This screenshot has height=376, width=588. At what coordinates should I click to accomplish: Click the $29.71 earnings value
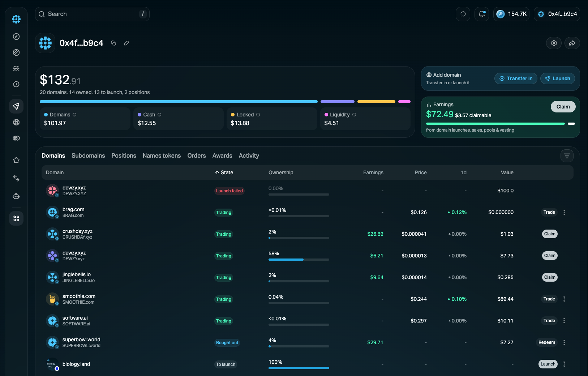[x=375, y=342]
